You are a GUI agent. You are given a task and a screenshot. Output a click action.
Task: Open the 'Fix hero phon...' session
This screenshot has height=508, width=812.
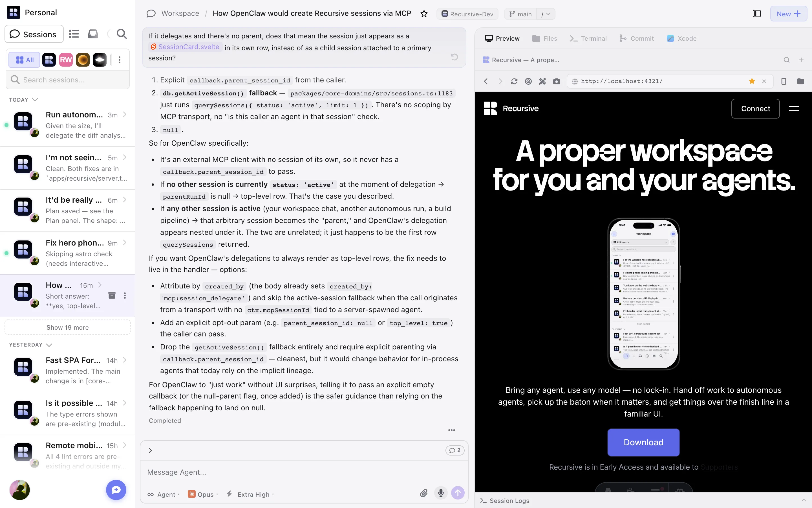(67, 253)
